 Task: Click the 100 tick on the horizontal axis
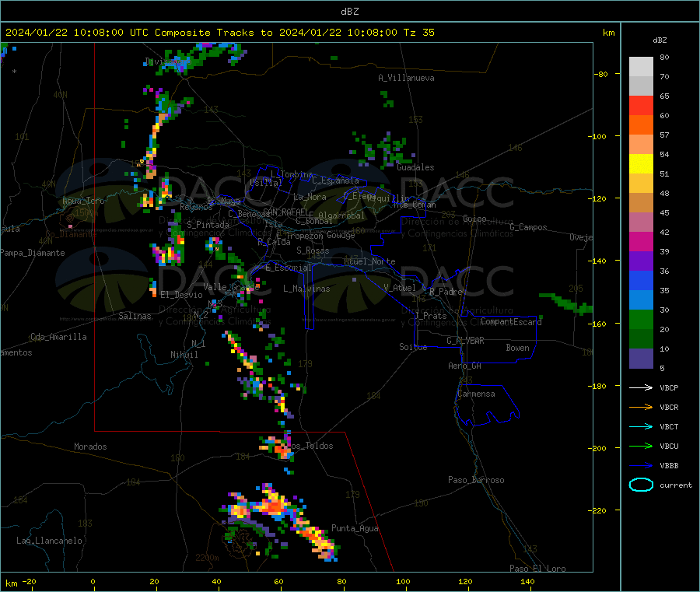403,581
